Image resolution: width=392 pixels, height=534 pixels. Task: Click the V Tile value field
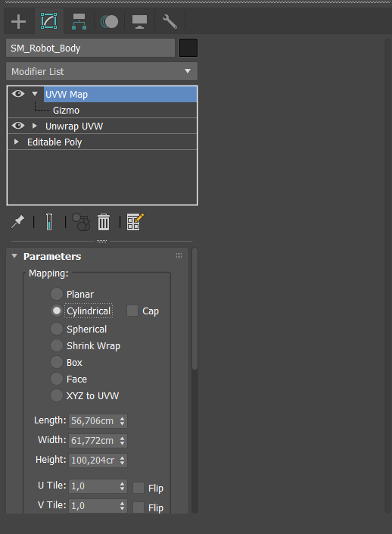(93, 506)
